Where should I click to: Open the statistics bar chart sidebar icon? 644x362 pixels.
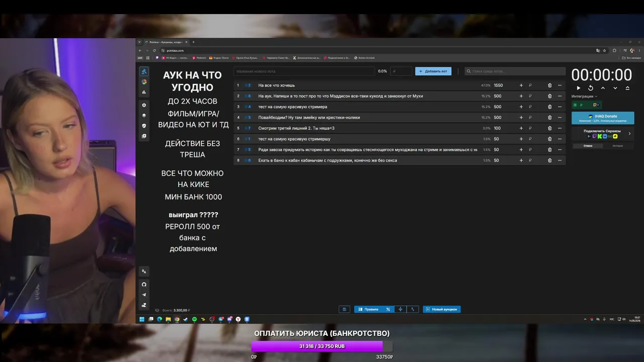(144, 92)
